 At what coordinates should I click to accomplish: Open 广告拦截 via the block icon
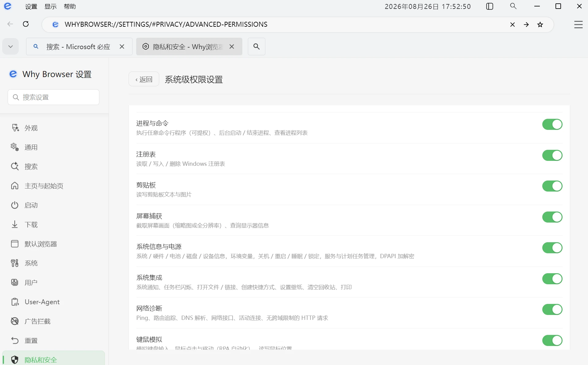click(15, 321)
